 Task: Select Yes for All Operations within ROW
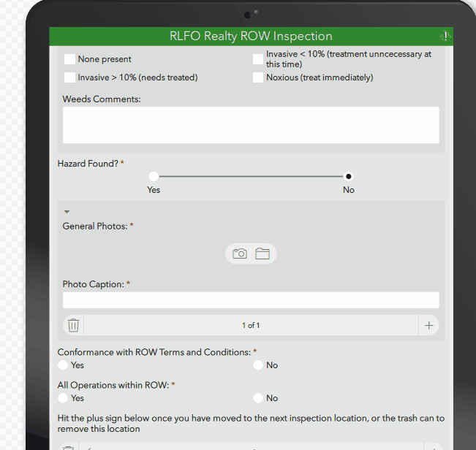click(63, 398)
